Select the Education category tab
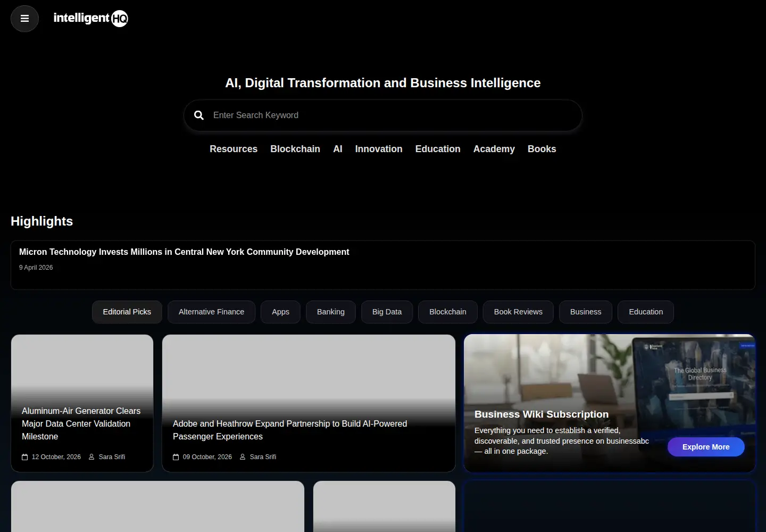Image resolution: width=766 pixels, height=532 pixels. coord(646,312)
